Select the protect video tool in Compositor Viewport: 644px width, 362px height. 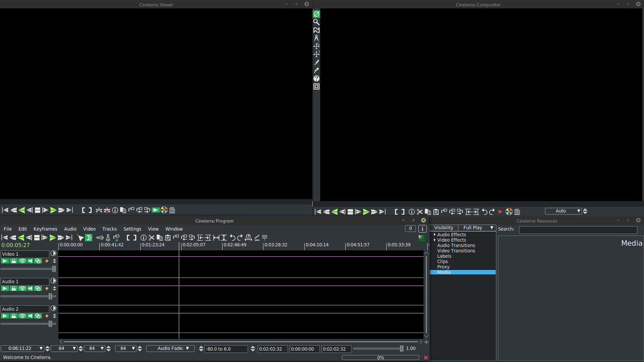coord(317,14)
